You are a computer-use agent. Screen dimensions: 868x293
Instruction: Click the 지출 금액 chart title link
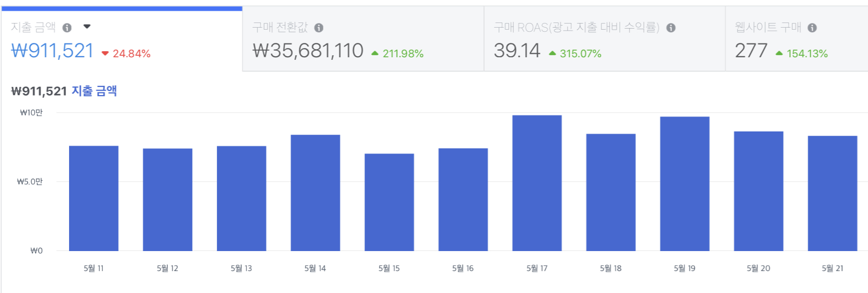(x=94, y=91)
